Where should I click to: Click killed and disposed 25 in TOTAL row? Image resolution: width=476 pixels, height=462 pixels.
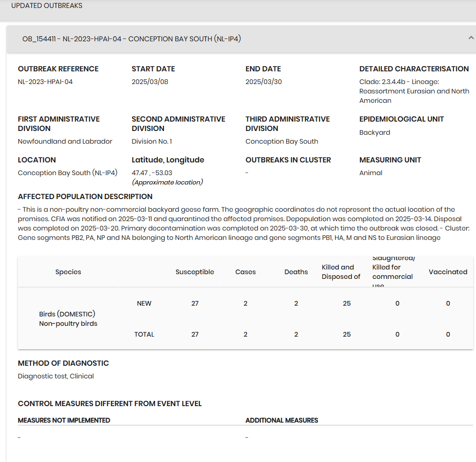coord(347,334)
